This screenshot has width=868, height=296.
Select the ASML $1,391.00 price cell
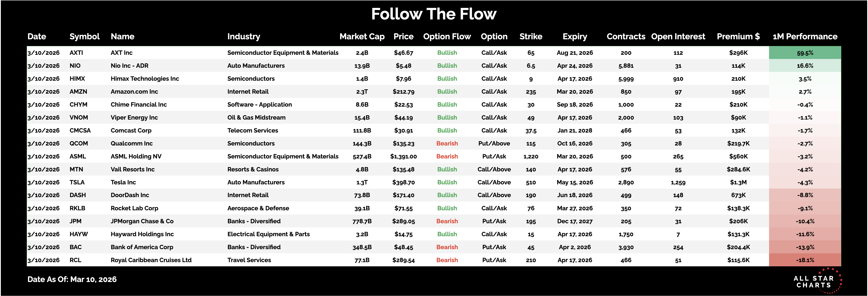[403, 157]
